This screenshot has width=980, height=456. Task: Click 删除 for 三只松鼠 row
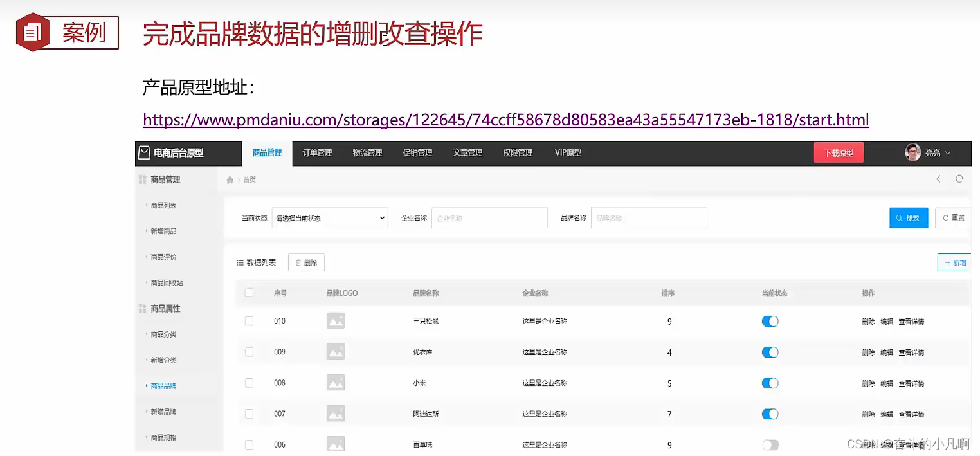[x=868, y=322]
